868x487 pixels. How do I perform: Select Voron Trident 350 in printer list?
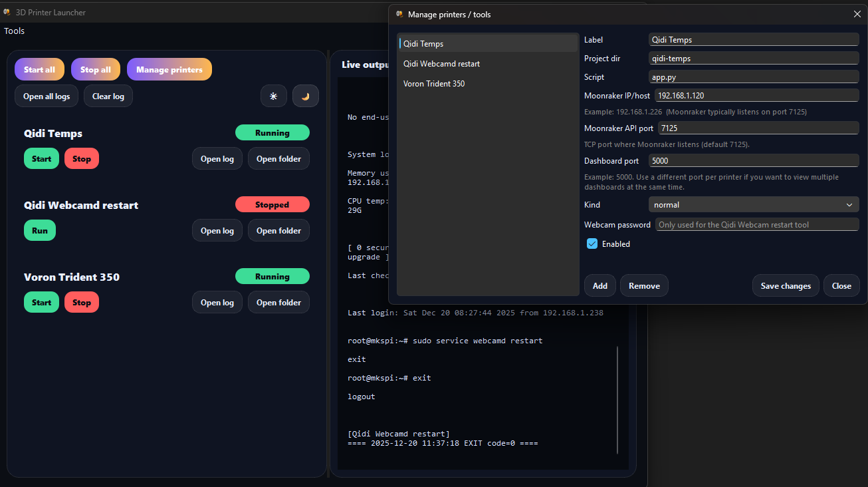click(x=434, y=84)
